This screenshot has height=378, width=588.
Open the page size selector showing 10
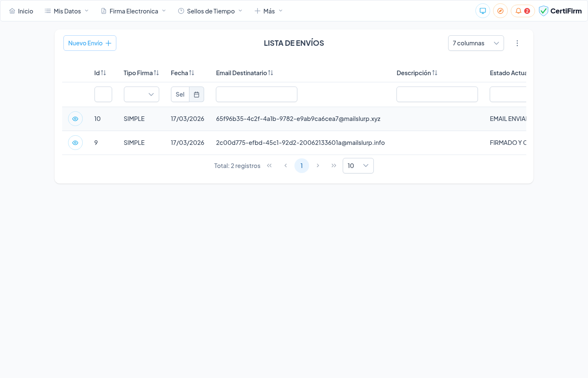358,165
